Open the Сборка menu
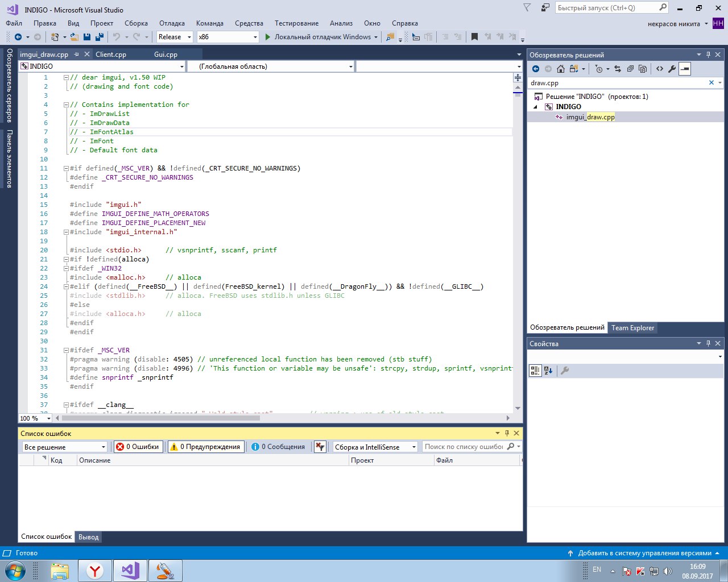728x582 pixels. pyautogui.click(x=136, y=23)
